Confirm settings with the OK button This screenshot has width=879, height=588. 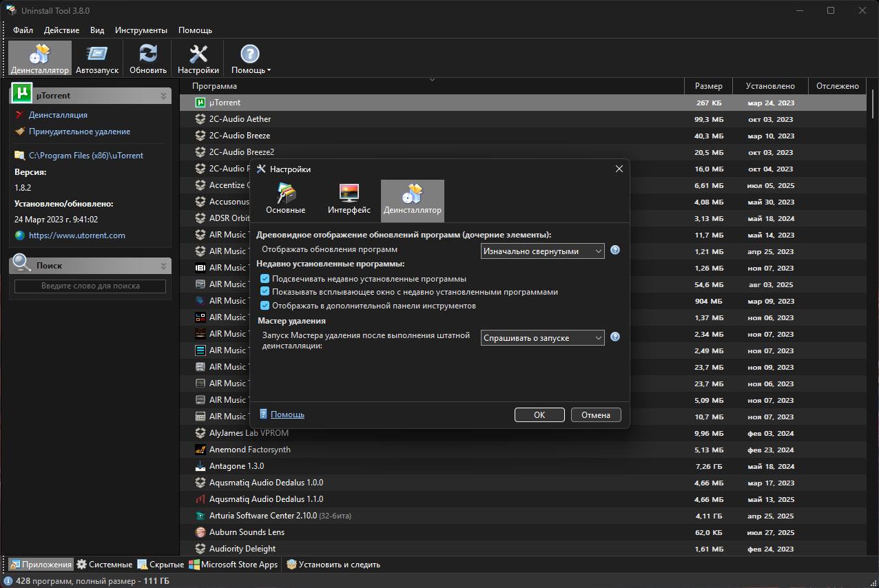point(539,415)
